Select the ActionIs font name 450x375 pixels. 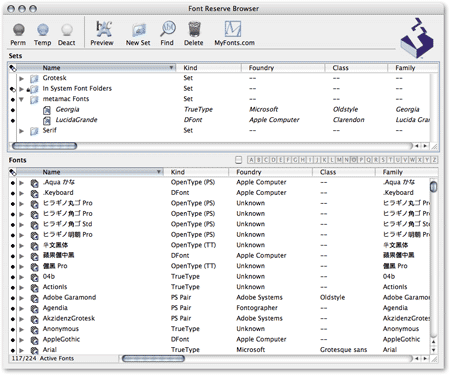pyautogui.click(x=55, y=287)
